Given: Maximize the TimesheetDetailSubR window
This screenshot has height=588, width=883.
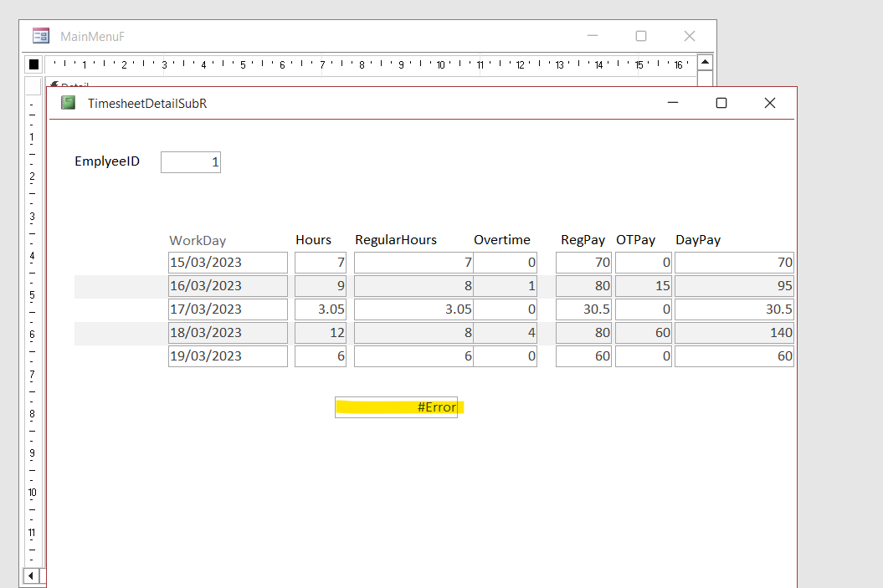Looking at the screenshot, I should [721, 103].
